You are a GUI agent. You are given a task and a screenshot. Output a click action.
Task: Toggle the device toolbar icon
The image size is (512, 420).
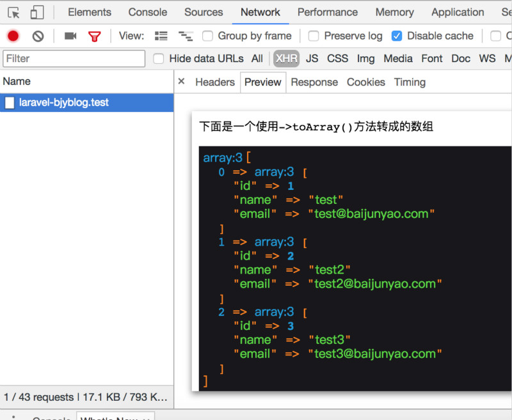[37, 12]
